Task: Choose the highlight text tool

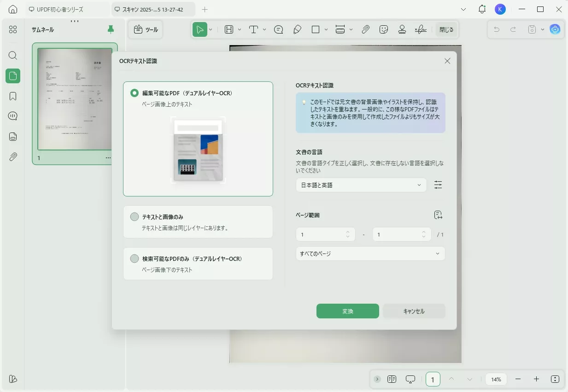Action: [229, 29]
